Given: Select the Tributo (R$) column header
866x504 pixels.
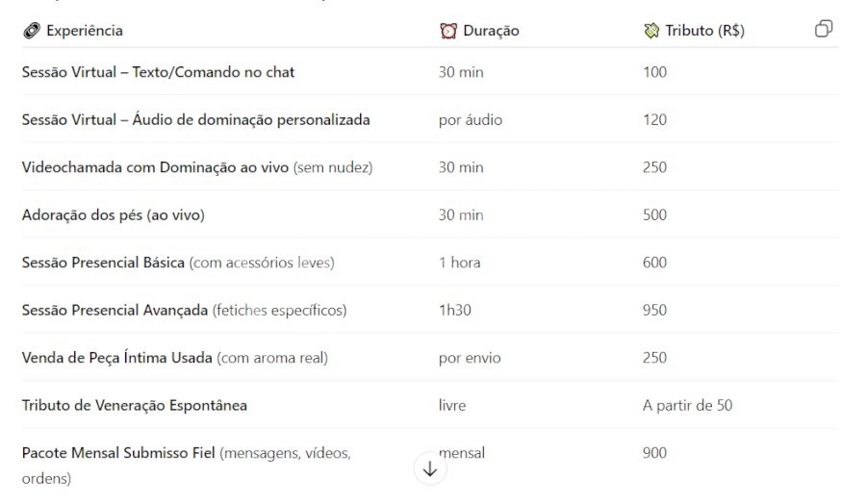Looking at the screenshot, I should point(704,31).
